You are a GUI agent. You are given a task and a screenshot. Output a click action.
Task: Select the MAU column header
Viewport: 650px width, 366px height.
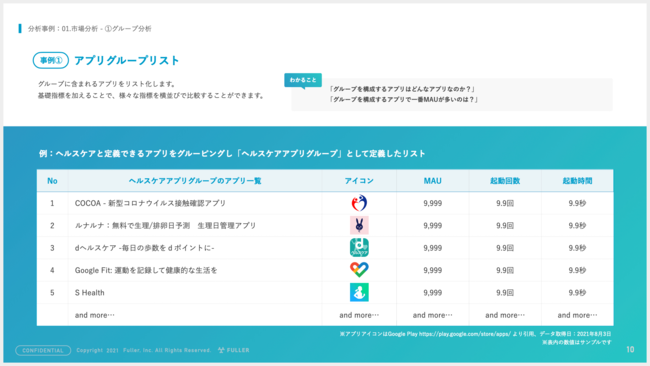coord(432,181)
